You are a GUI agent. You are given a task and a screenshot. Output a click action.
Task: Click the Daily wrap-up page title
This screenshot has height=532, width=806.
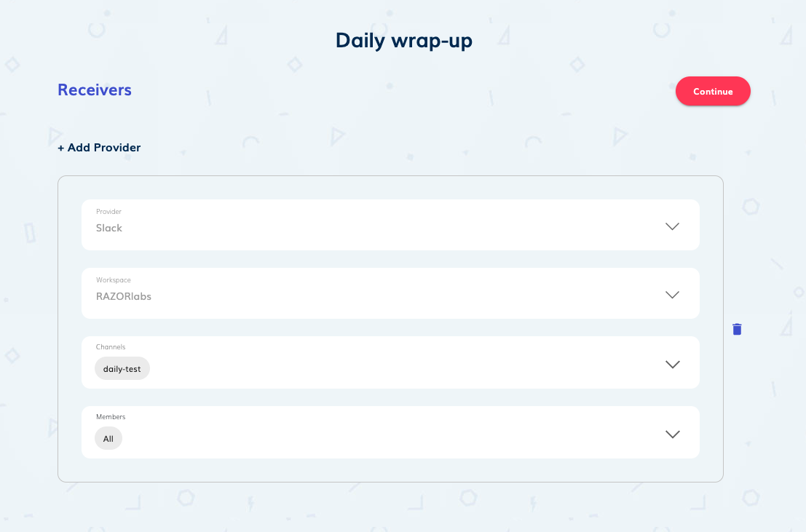coord(403,41)
